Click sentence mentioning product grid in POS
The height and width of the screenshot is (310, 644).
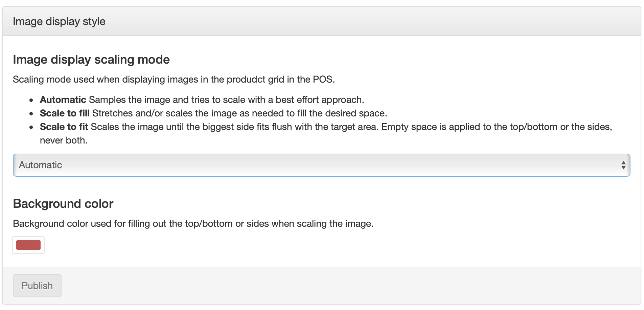174,80
